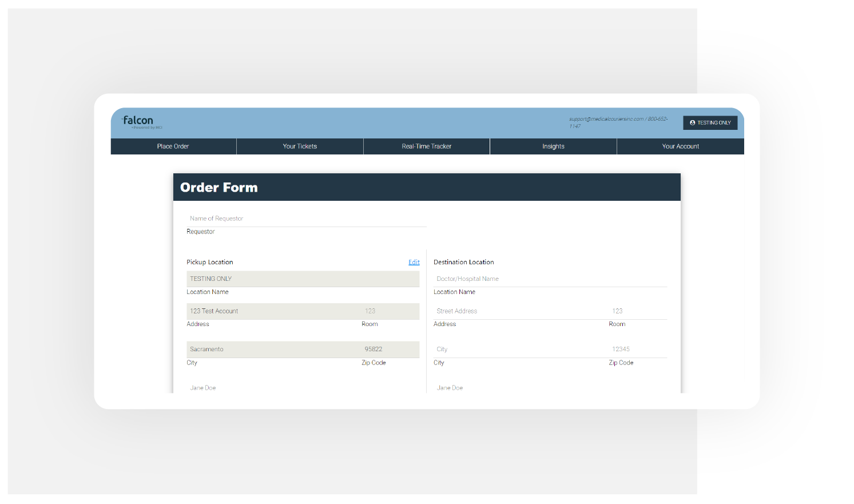Click the pickup City field showing Sacramento
This screenshot has height=504, width=854.
coord(272,349)
